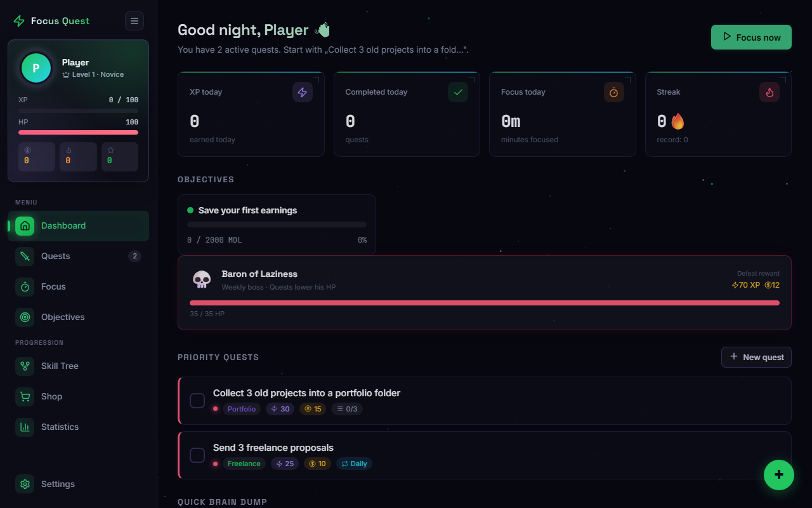Open the Save your first earnings objective
Screen dimensions: 812x508
[x=277, y=225]
